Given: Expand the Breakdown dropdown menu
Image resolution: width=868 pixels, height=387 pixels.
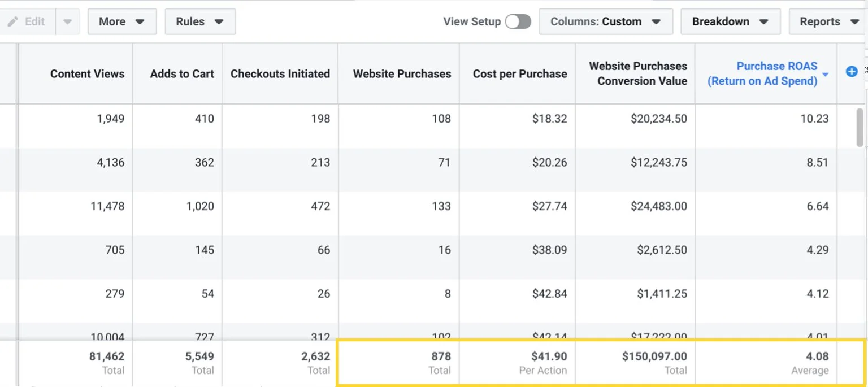Looking at the screenshot, I should 730,21.
